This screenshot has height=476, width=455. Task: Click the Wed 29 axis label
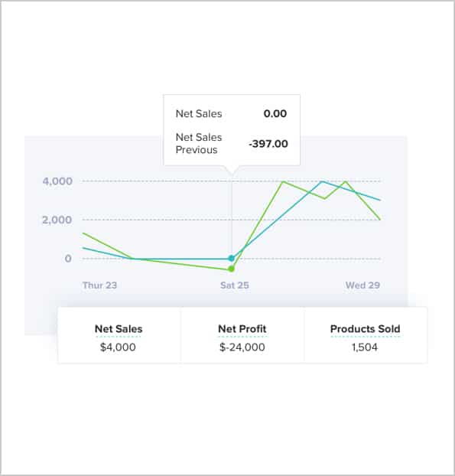click(x=362, y=285)
